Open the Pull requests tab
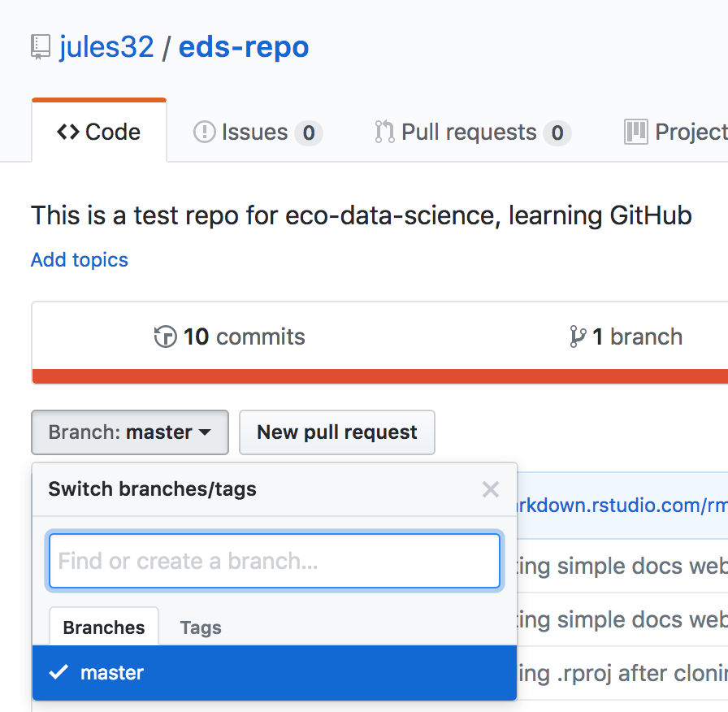 [473, 132]
